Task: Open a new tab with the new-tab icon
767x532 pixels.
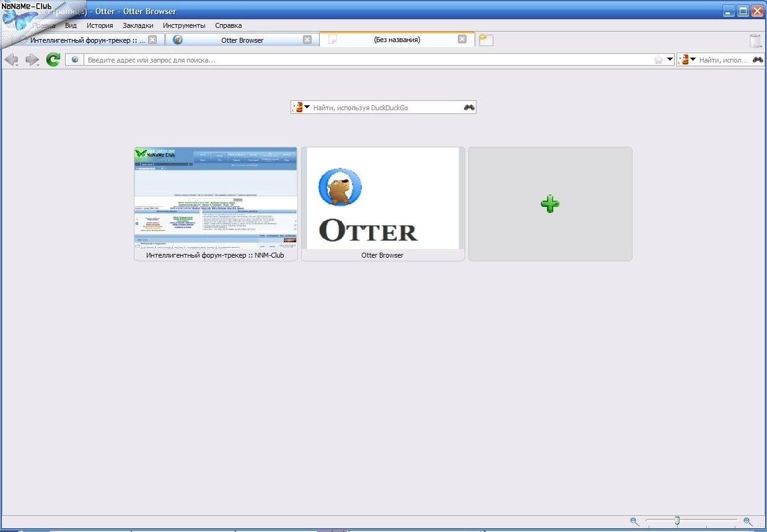Action: (x=486, y=40)
